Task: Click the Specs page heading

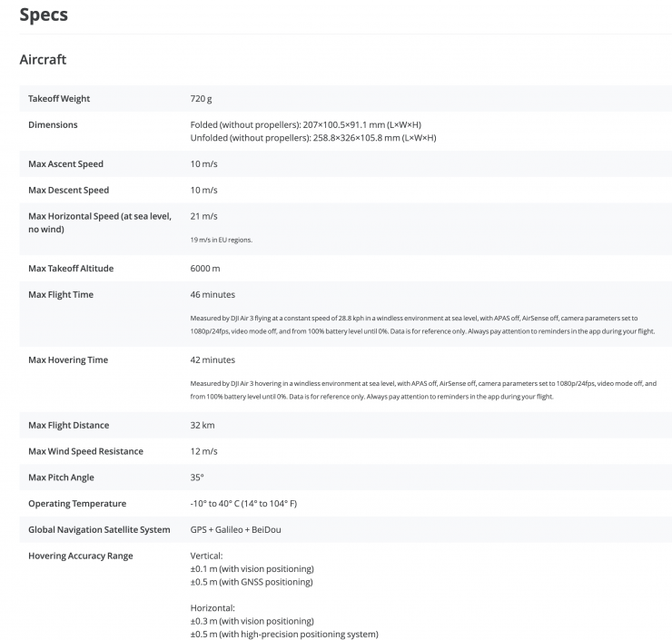Action: coord(44,15)
